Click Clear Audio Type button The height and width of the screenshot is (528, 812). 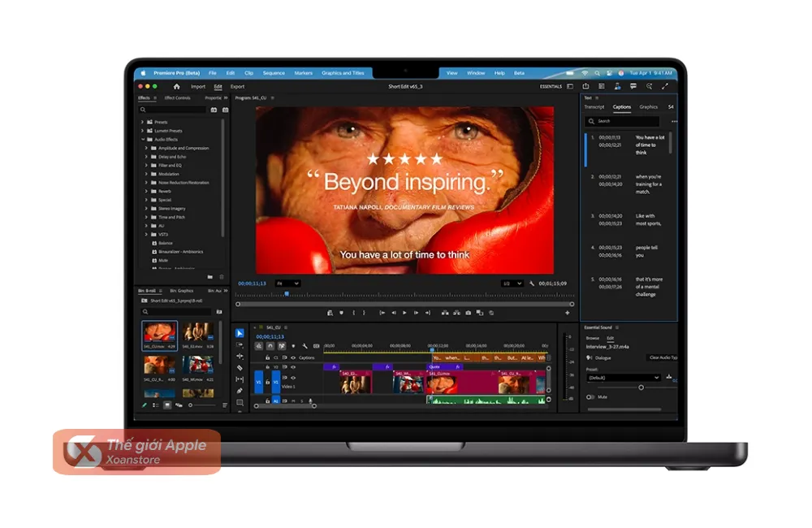(x=663, y=357)
